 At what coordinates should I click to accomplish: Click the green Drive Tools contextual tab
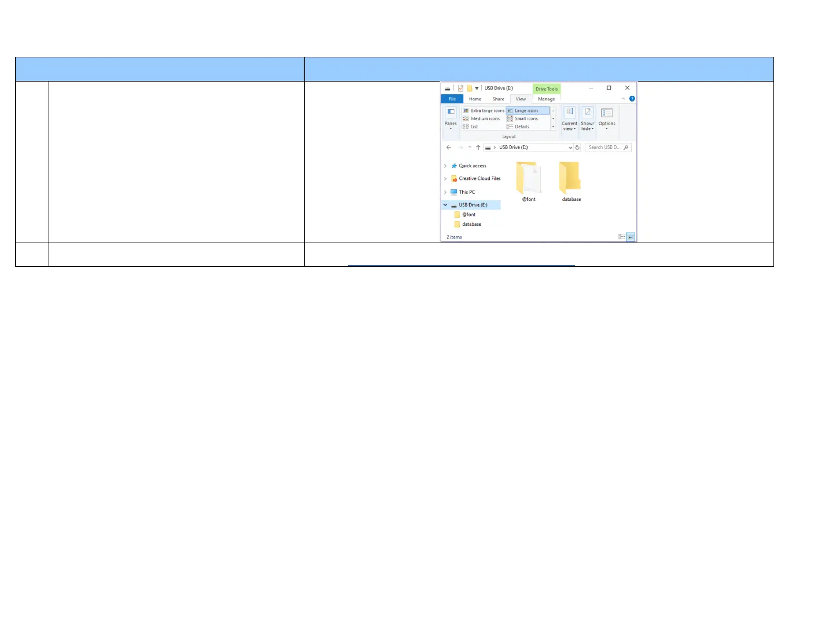[547, 89]
